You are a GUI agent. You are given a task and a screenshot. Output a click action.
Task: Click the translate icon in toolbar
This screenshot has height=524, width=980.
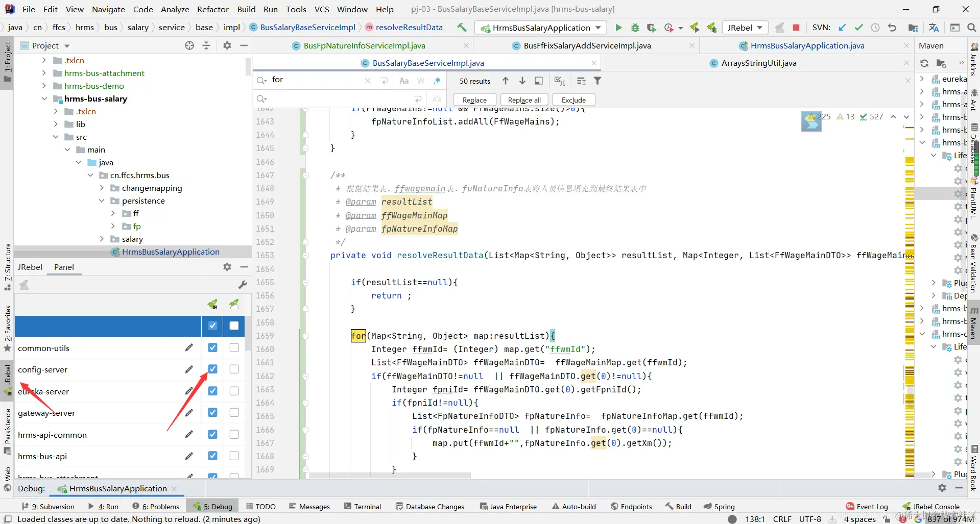[934, 28]
